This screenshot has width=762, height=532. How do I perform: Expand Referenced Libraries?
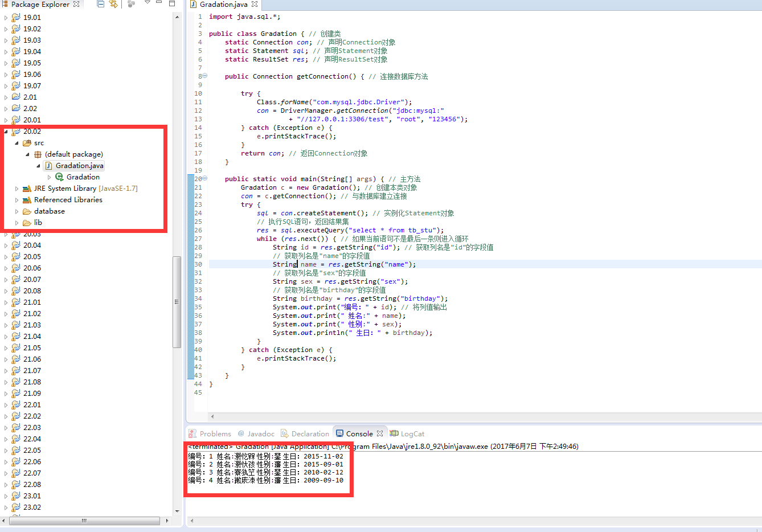pos(17,200)
